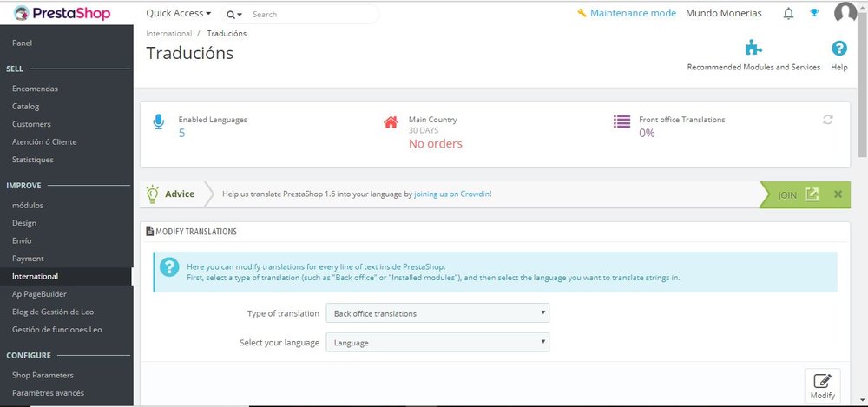The width and height of the screenshot is (868, 407).
Task: Click the Main Country house icon
Action: tap(391, 121)
